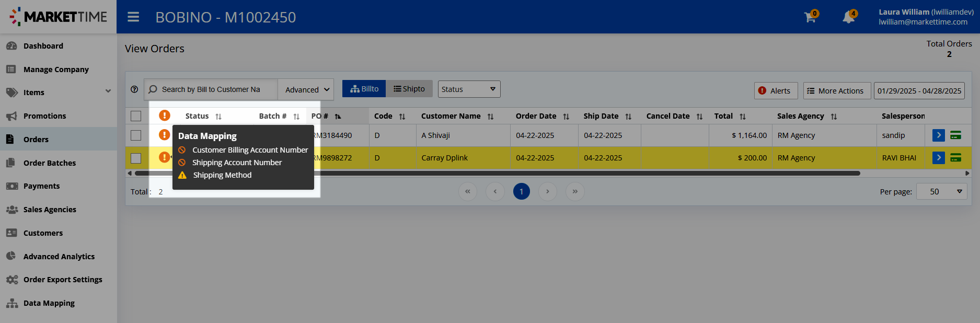Open Payments in the sidebar
The width and height of the screenshot is (980, 323).
pyautogui.click(x=41, y=186)
